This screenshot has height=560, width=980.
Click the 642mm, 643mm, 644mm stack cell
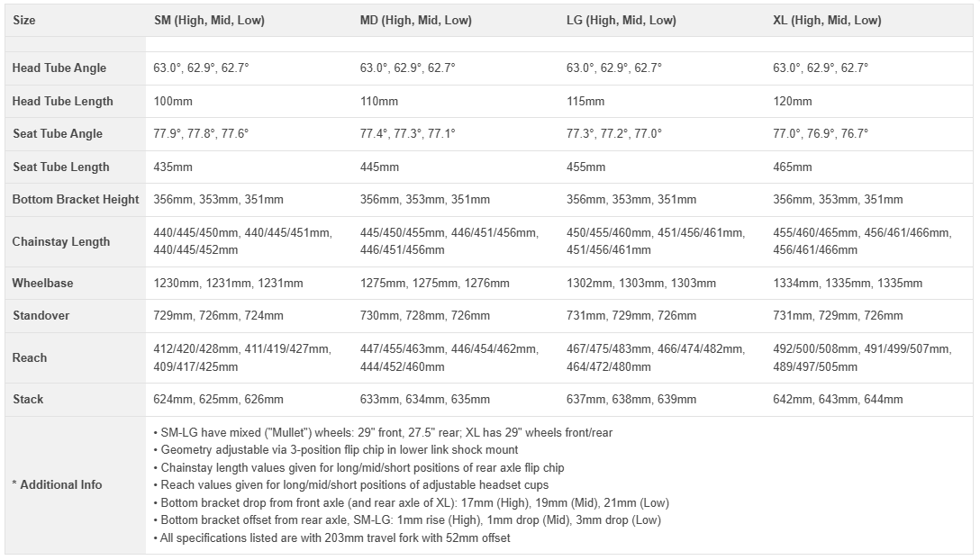pos(838,399)
